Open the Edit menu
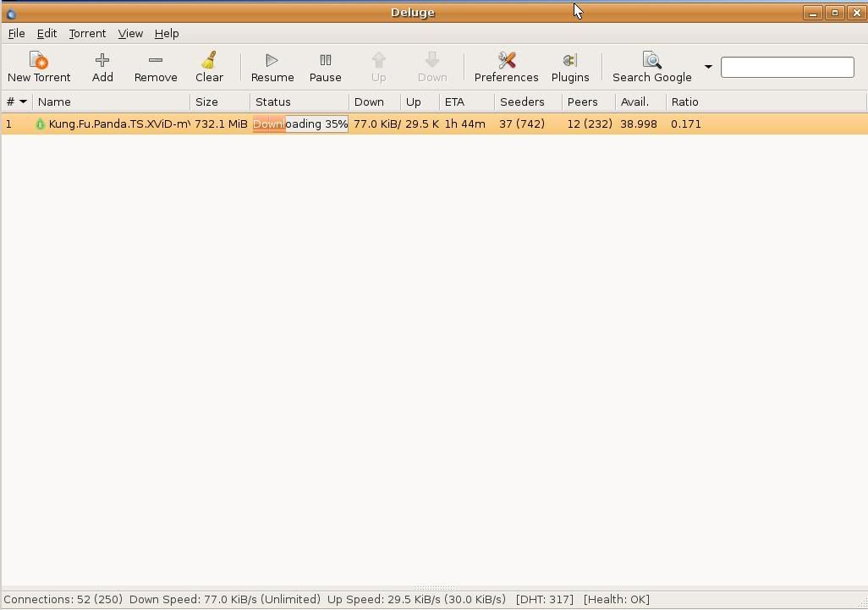Screen dimensions: 868x610 (x=47, y=34)
